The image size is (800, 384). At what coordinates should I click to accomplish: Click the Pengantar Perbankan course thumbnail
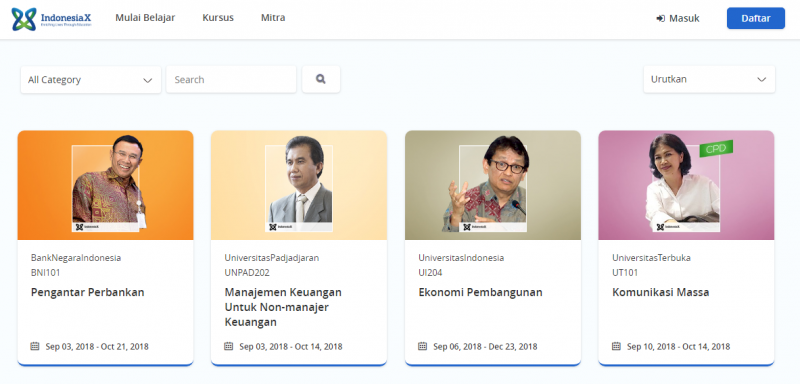pos(106,185)
